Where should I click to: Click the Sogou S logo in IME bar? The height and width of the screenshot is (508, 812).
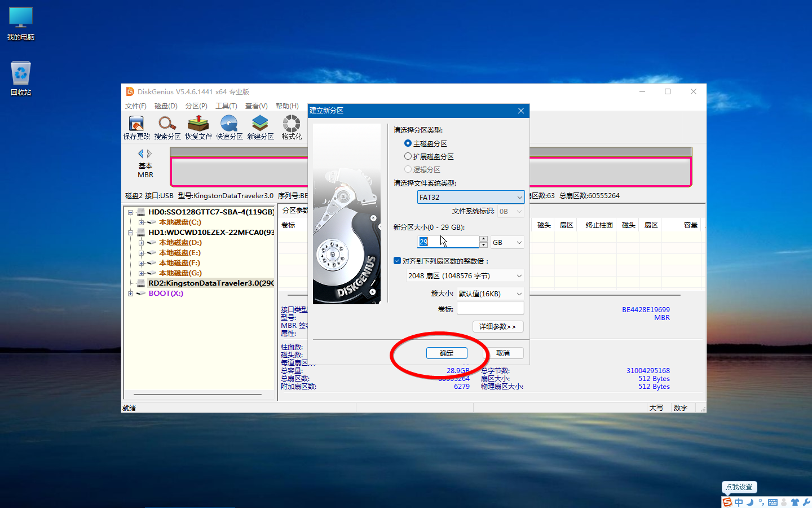coord(727,502)
